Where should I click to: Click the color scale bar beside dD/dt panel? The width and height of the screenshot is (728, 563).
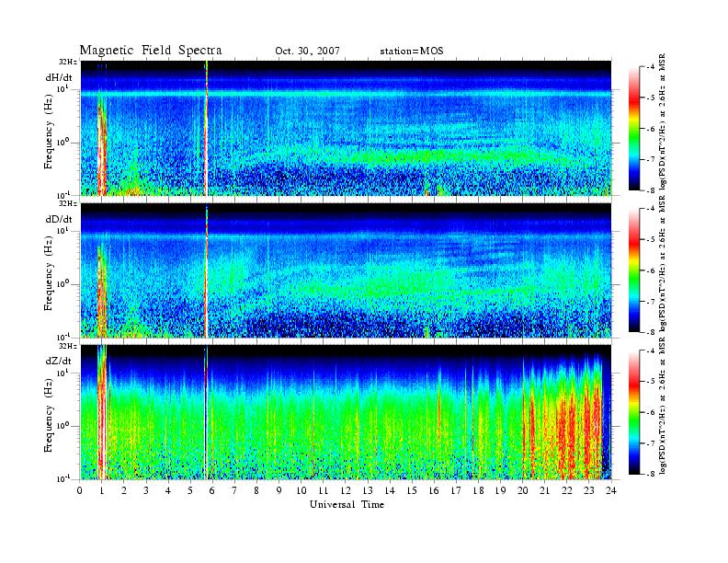pos(633,270)
